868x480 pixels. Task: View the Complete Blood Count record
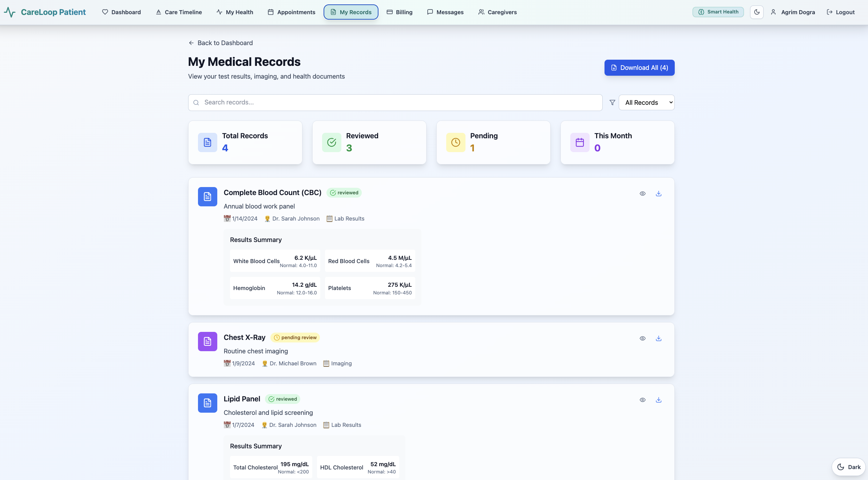pos(642,194)
